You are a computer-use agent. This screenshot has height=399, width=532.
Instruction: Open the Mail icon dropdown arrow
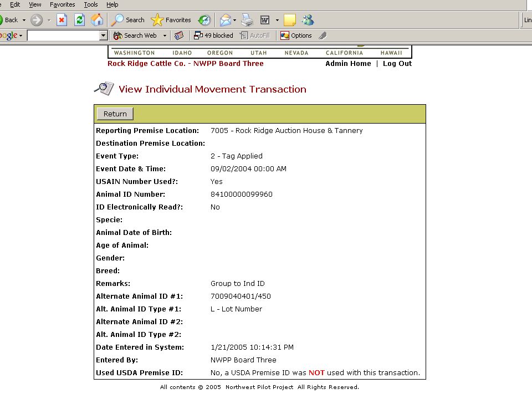[x=234, y=20]
